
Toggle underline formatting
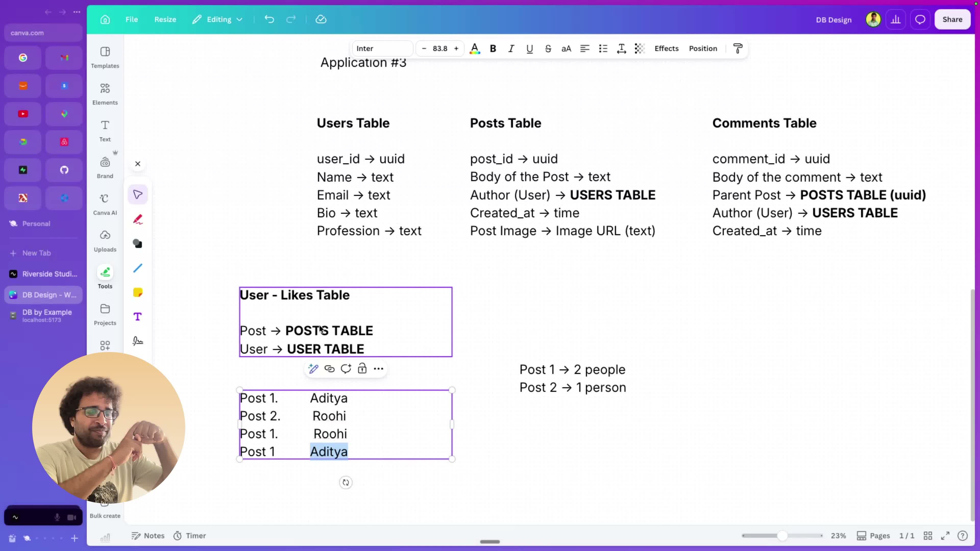(x=530, y=48)
